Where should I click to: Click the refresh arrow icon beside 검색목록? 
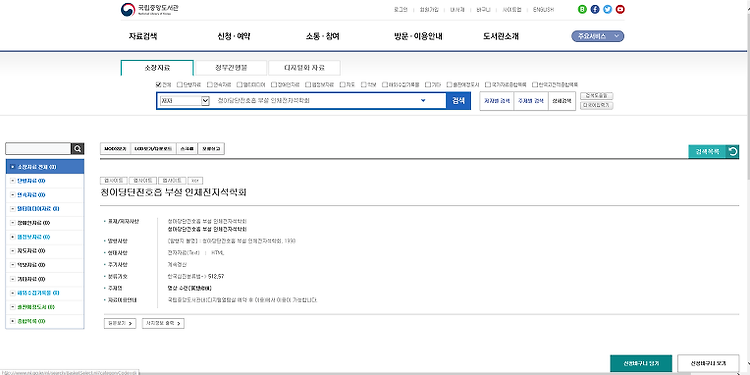point(732,152)
